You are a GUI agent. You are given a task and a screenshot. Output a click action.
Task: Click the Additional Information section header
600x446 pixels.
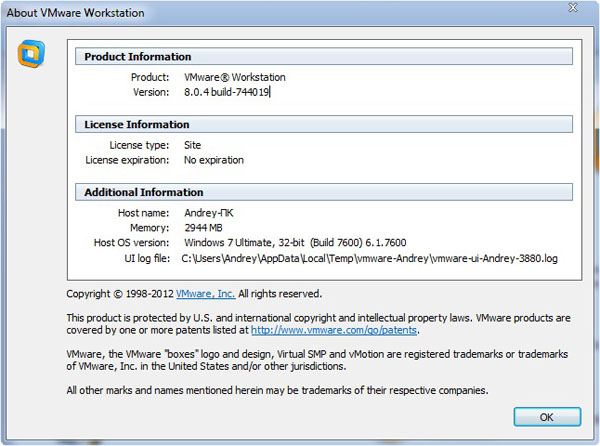(x=143, y=192)
